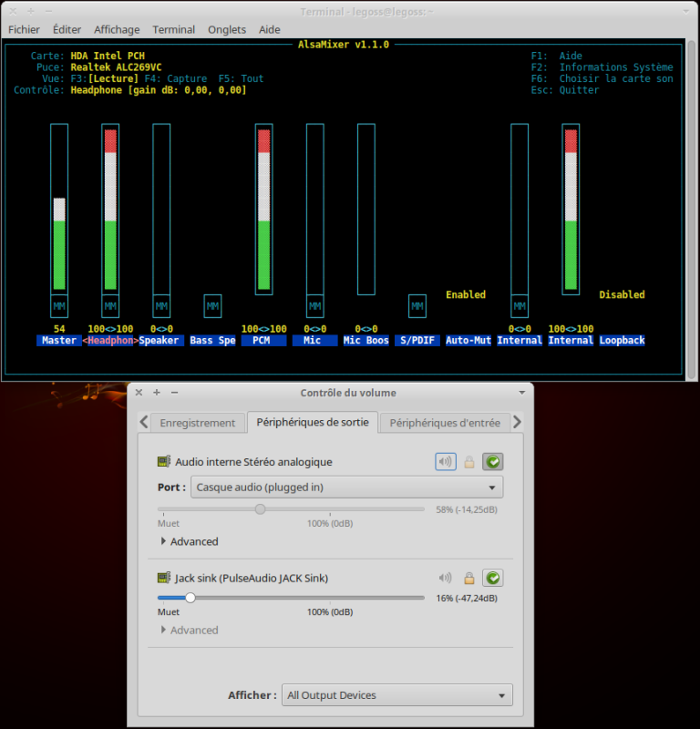Screen dimensions: 700x729
Task: Click the Enabled value above Auto-Mut
Action: click(x=466, y=294)
